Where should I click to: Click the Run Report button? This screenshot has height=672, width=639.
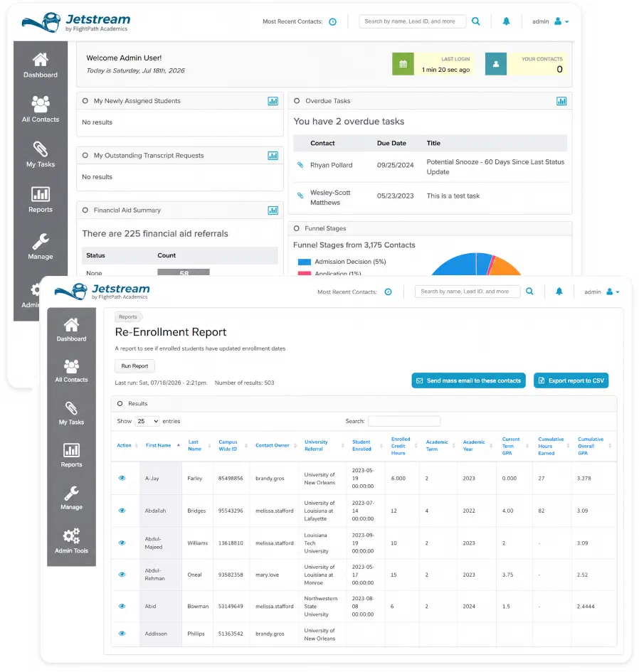pyautogui.click(x=134, y=366)
